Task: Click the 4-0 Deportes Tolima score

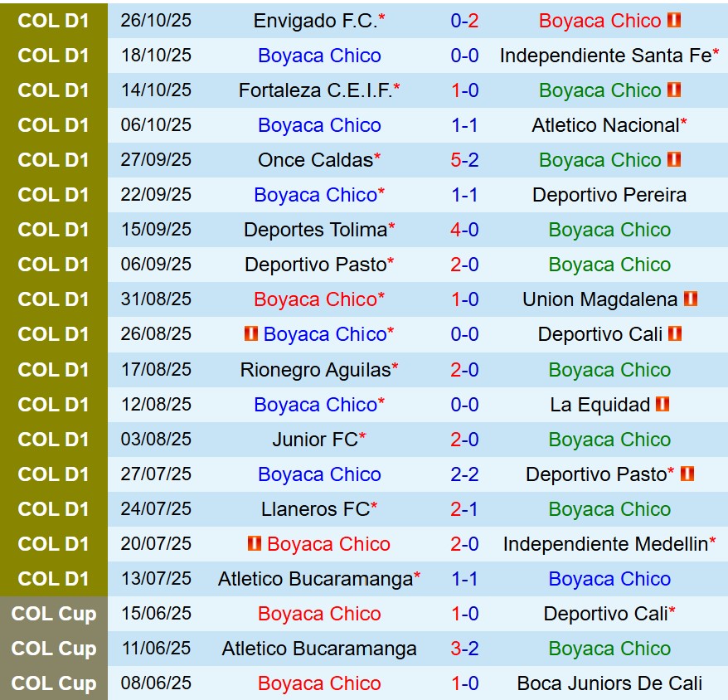Action: click(464, 230)
